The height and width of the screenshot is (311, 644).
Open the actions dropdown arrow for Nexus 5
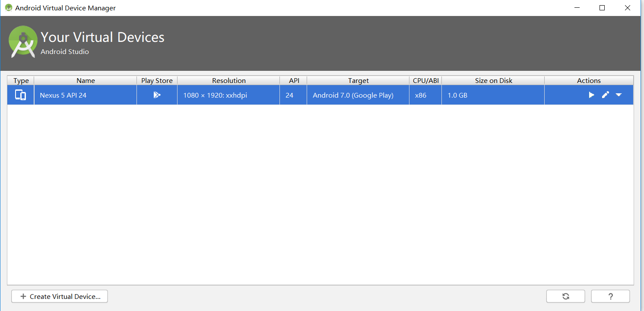[x=619, y=95]
